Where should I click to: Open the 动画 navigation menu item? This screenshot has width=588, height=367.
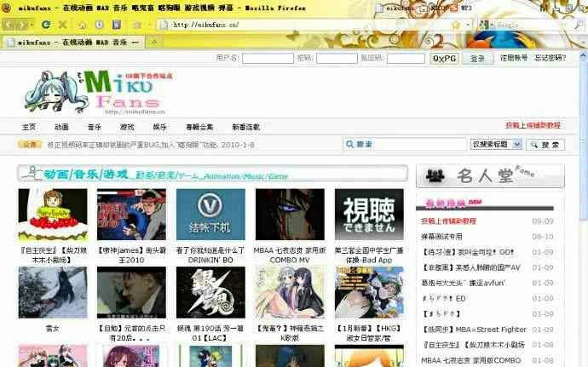pyautogui.click(x=61, y=127)
